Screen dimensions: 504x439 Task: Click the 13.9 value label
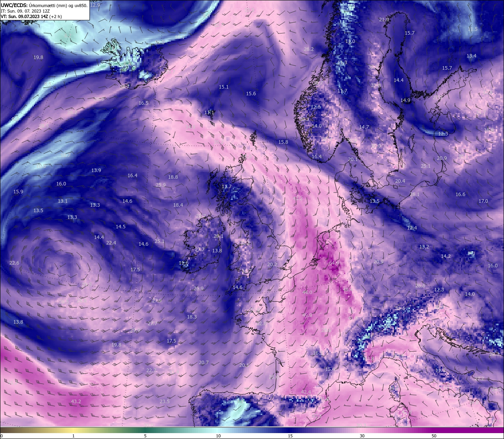(96, 170)
